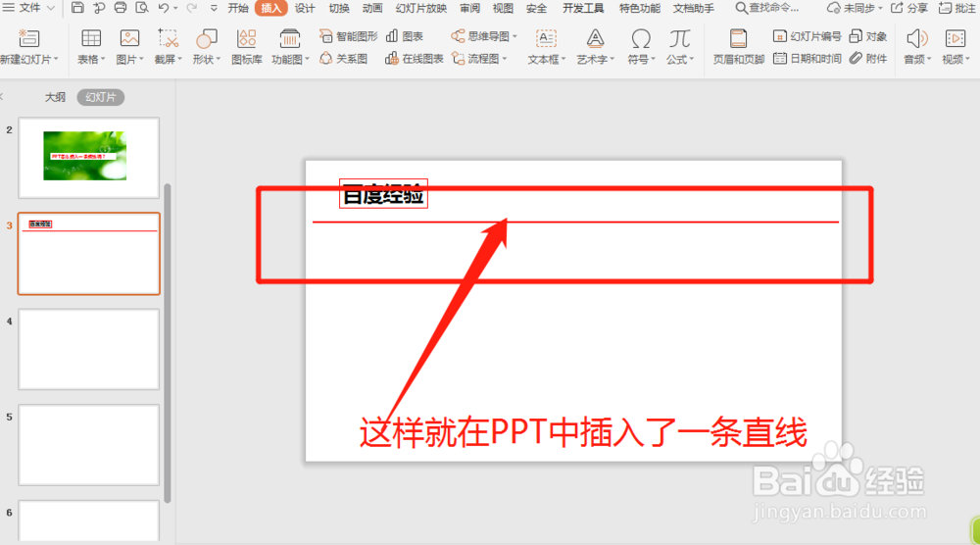Click the Not Synced (未同步) button

pos(855,8)
